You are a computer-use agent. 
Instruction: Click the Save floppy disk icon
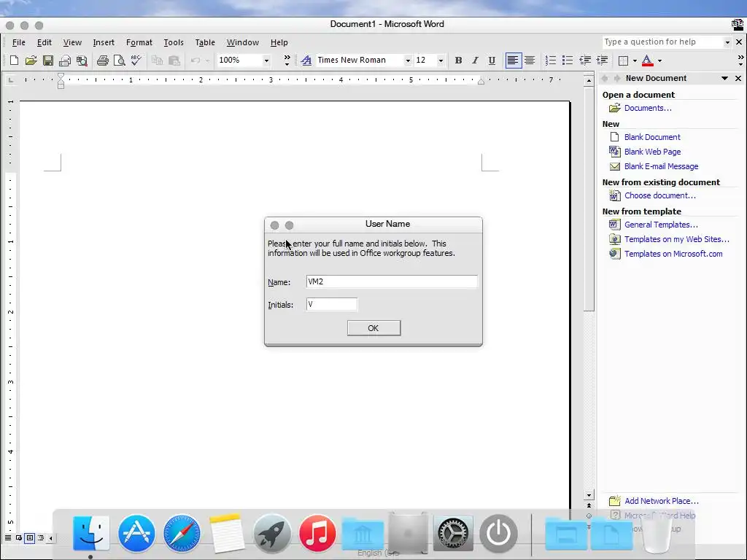(x=47, y=61)
